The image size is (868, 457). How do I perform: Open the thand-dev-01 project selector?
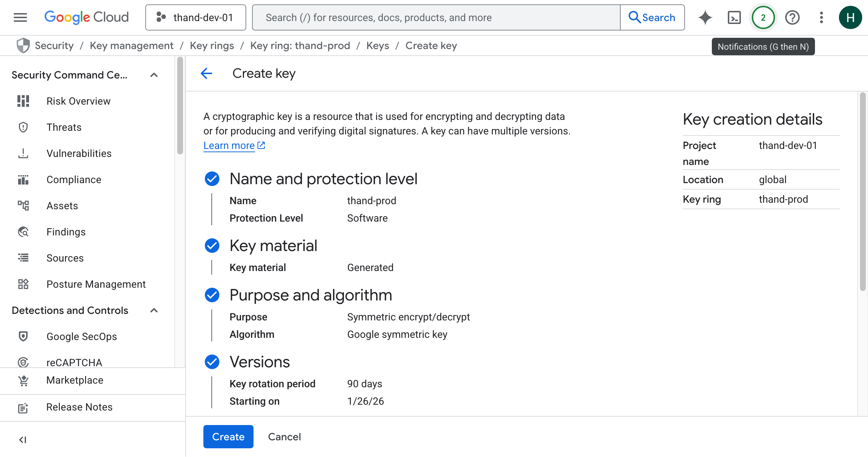pyautogui.click(x=196, y=17)
